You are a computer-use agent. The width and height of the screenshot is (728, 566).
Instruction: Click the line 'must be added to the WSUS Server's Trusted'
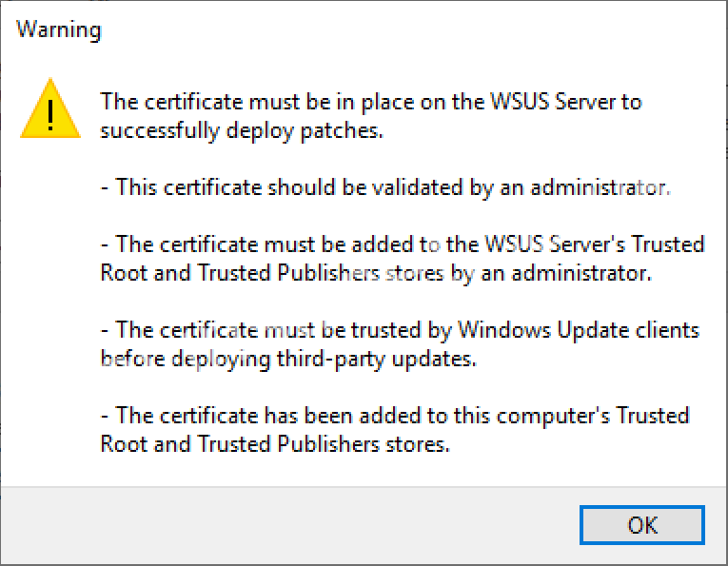click(402, 244)
